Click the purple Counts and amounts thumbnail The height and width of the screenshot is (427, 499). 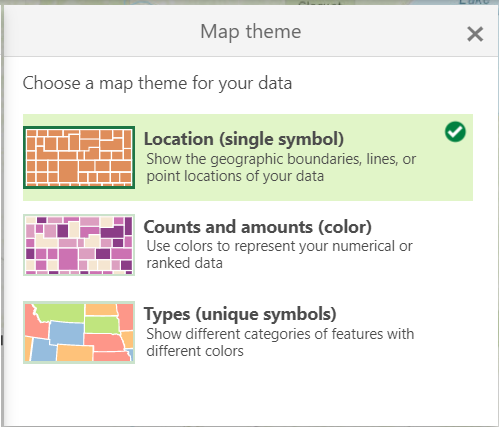[79, 245]
